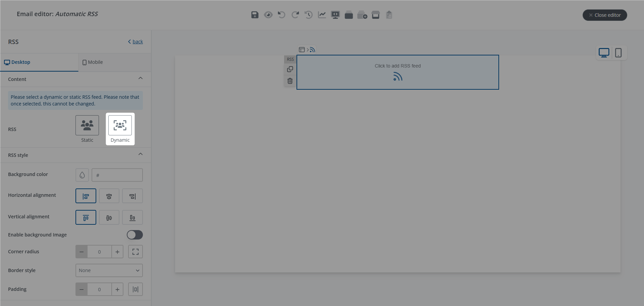This screenshot has height=306, width=644.
Task: Click the undo arrow icon
Action: pyautogui.click(x=281, y=15)
